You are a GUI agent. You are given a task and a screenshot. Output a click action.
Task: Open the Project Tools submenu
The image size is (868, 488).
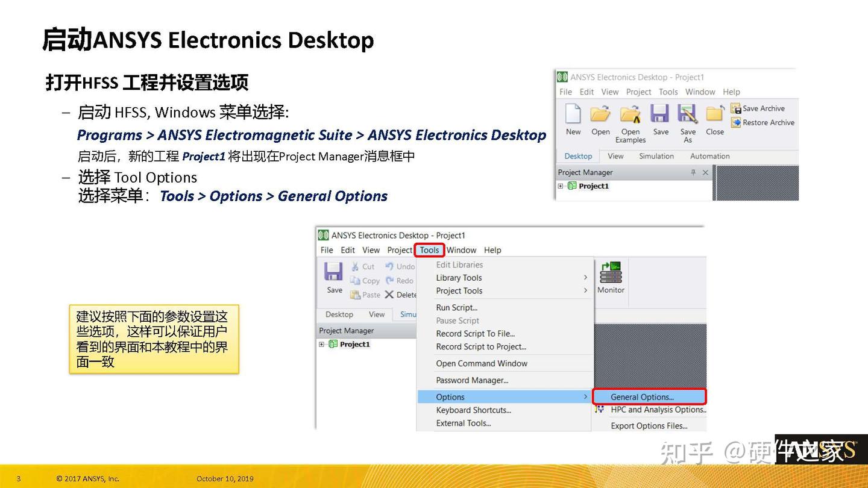point(460,291)
